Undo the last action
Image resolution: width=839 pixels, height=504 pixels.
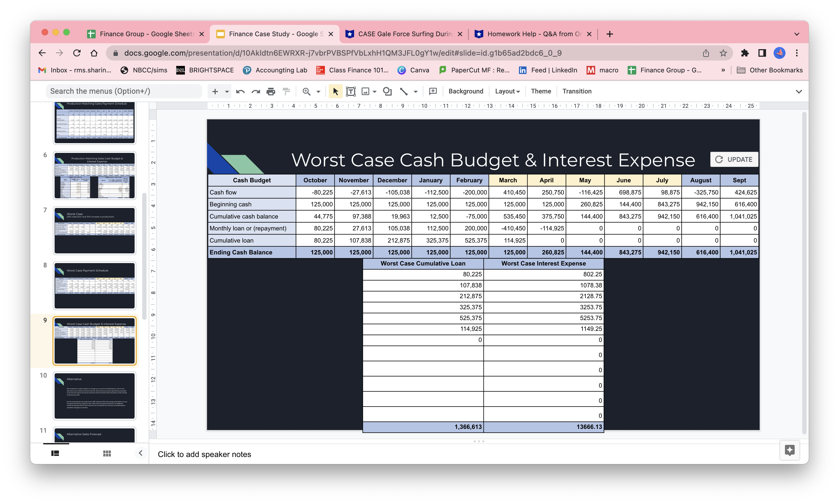click(240, 91)
